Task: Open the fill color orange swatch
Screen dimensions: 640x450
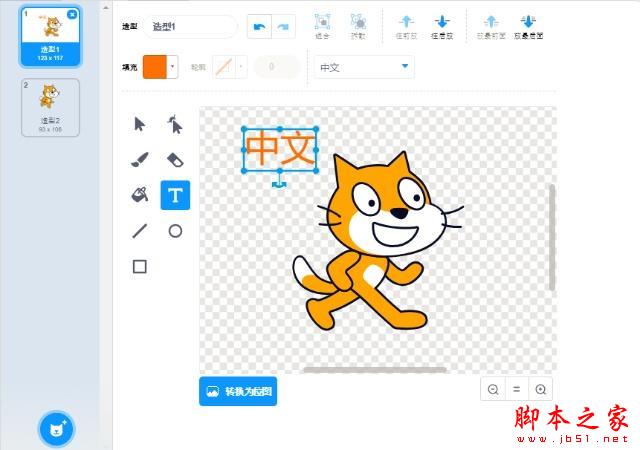Action: (155, 67)
